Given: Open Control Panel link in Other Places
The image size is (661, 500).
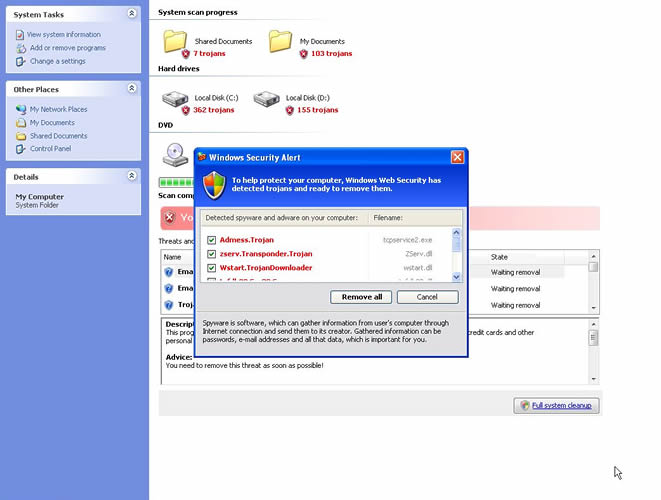Looking at the screenshot, I should tap(50, 149).
